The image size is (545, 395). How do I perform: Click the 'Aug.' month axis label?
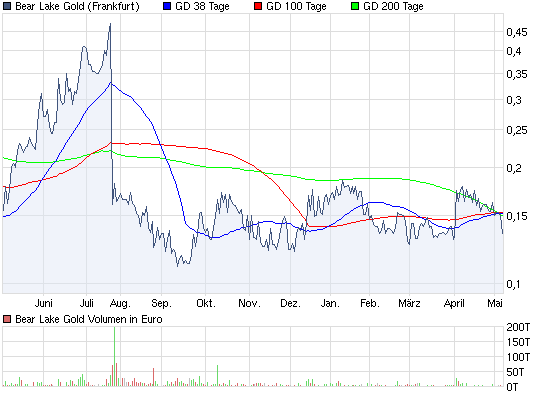click(120, 304)
